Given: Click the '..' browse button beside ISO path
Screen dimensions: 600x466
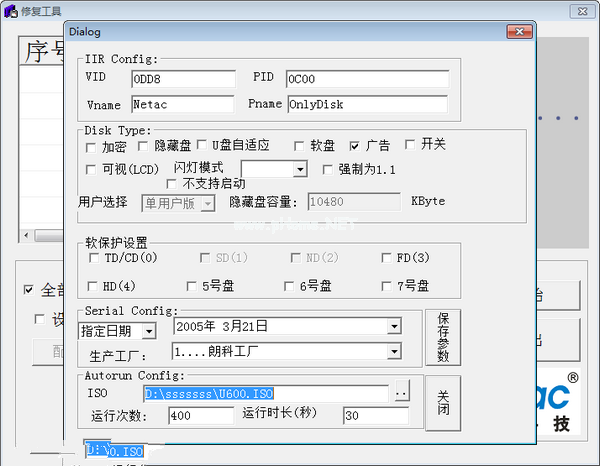Looking at the screenshot, I should tap(401, 393).
